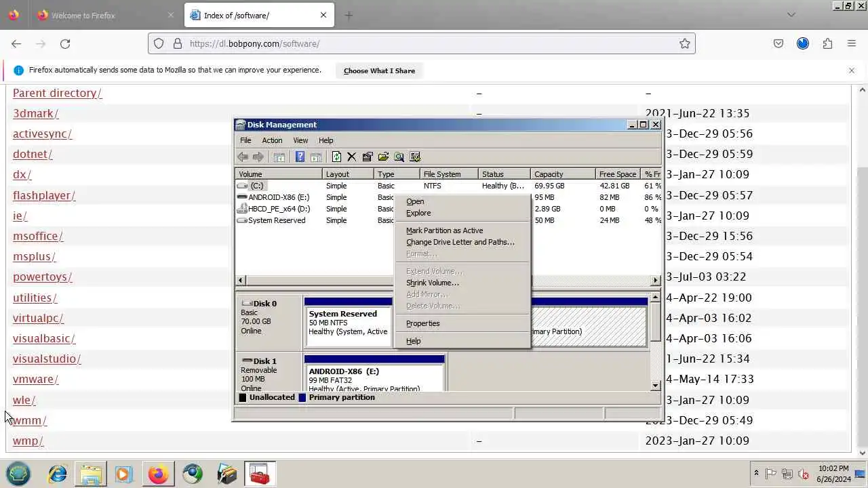Click the Back arrow in Disk Management toolbar
The width and height of the screenshot is (868, 488).
[243, 157]
